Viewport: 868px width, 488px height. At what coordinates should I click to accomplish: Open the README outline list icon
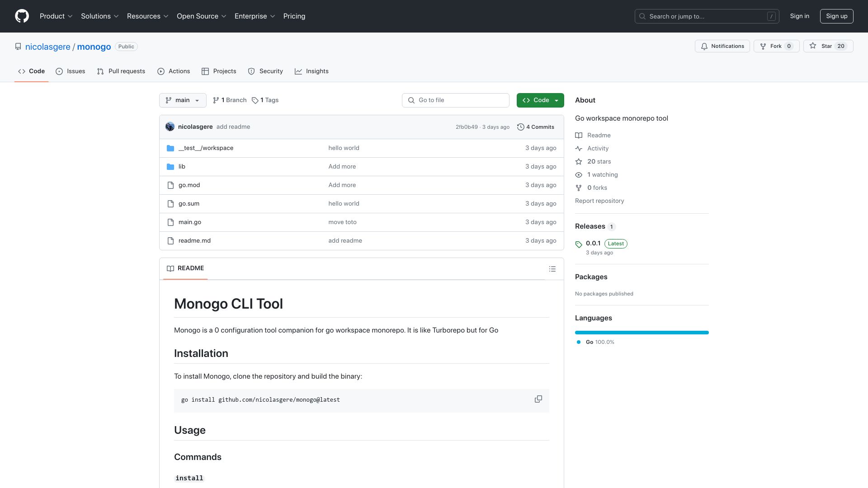(552, 269)
